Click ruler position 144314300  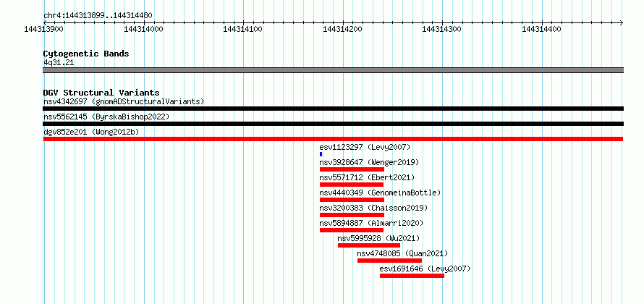442,29
